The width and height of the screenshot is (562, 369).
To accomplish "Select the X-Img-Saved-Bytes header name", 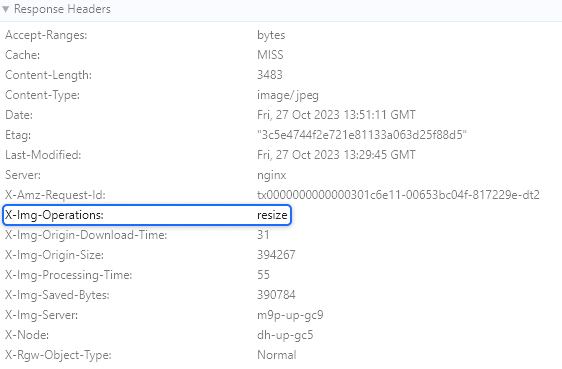I will pos(57,295).
